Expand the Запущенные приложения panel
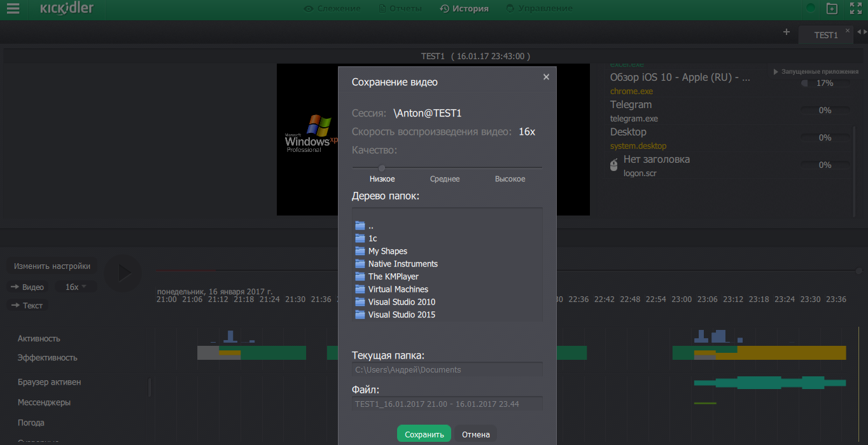868x445 pixels. click(816, 72)
